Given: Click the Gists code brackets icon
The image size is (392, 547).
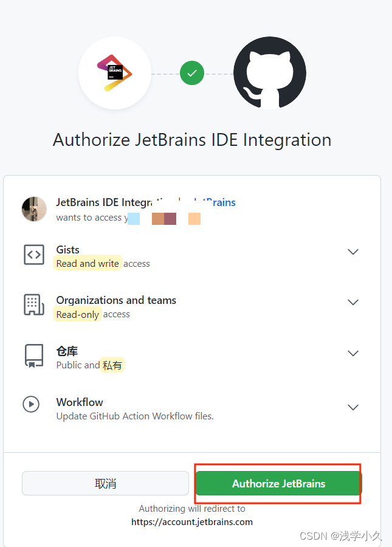Looking at the screenshot, I should [x=34, y=255].
